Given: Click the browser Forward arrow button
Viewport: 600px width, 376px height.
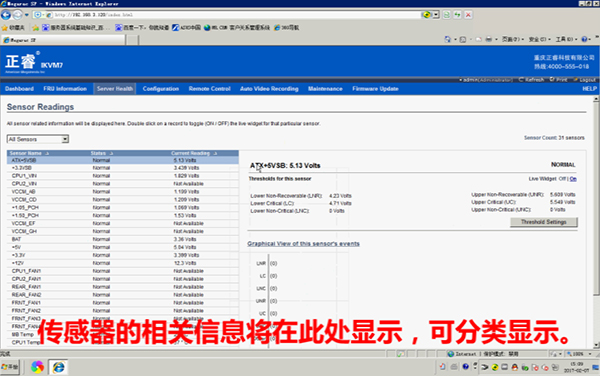Looking at the screenshot, I should tap(18, 15).
